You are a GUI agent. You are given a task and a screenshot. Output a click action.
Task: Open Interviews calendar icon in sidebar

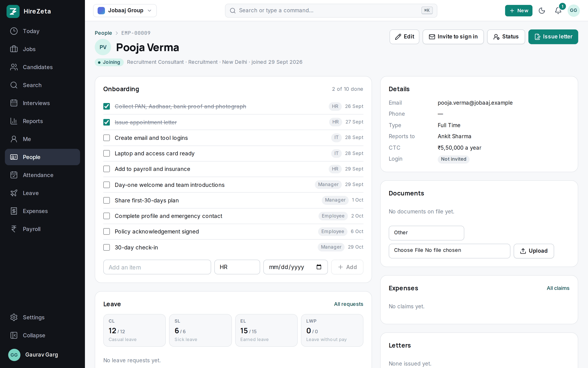pyautogui.click(x=14, y=103)
